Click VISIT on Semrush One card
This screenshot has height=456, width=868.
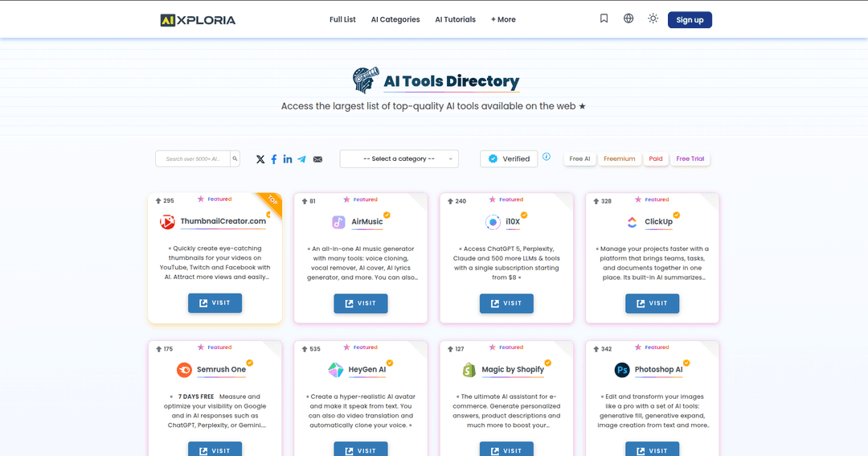(215, 450)
